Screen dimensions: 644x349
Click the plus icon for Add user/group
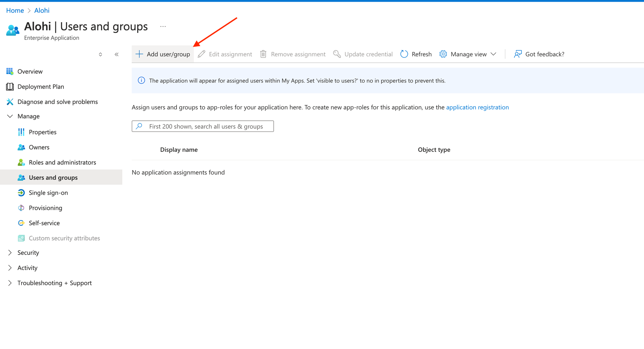[139, 54]
